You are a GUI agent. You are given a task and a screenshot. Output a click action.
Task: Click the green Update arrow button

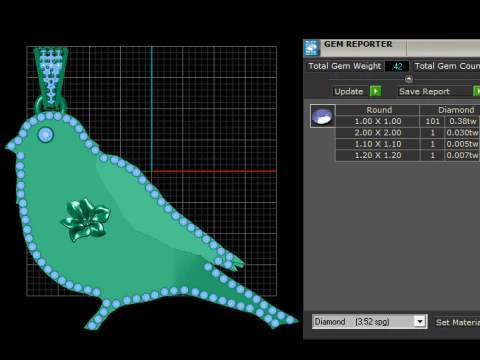click(x=376, y=91)
